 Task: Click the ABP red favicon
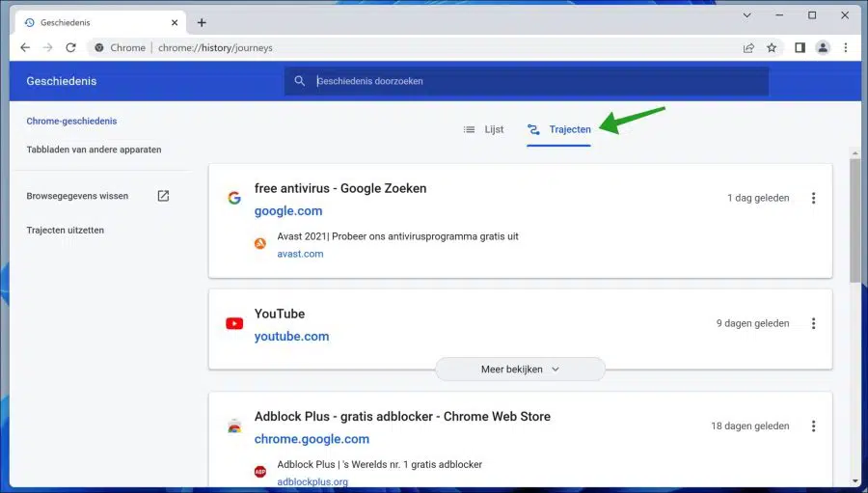pos(260,472)
